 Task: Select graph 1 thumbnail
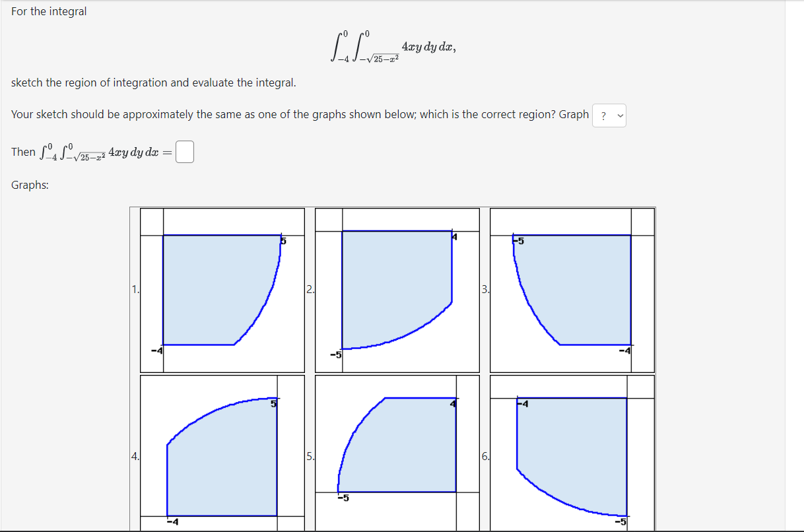click(222, 289)
